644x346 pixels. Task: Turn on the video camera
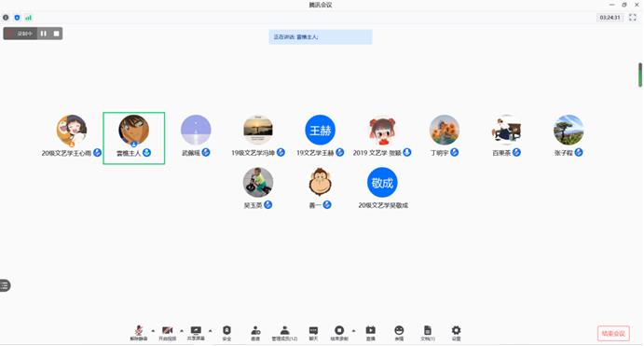(167, 333)
